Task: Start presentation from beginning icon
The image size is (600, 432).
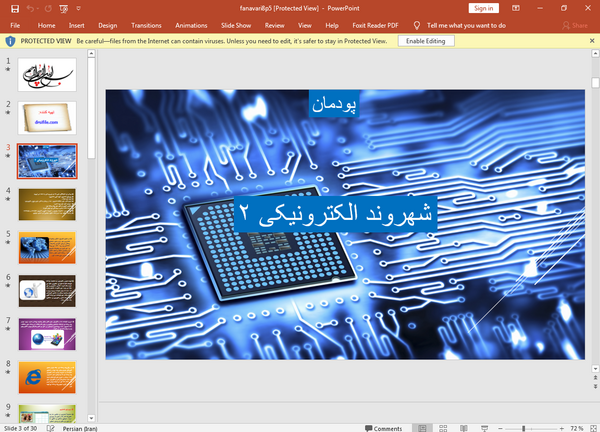Action: click(x=64, y=8)
